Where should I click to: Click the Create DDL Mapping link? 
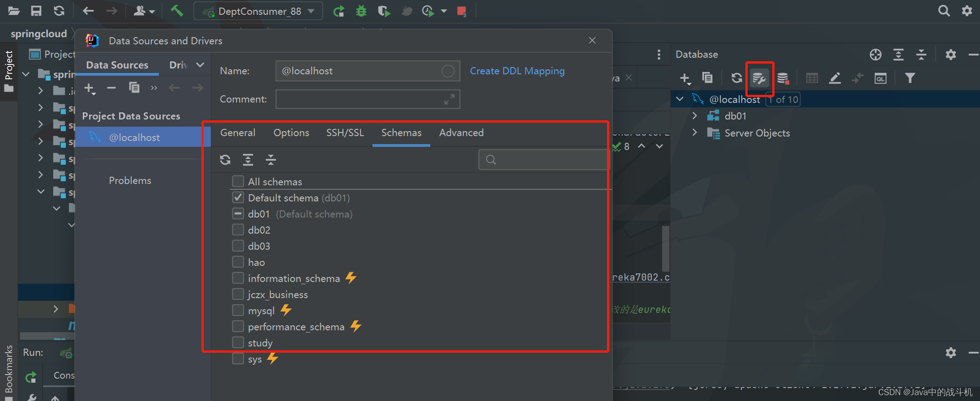517,71
